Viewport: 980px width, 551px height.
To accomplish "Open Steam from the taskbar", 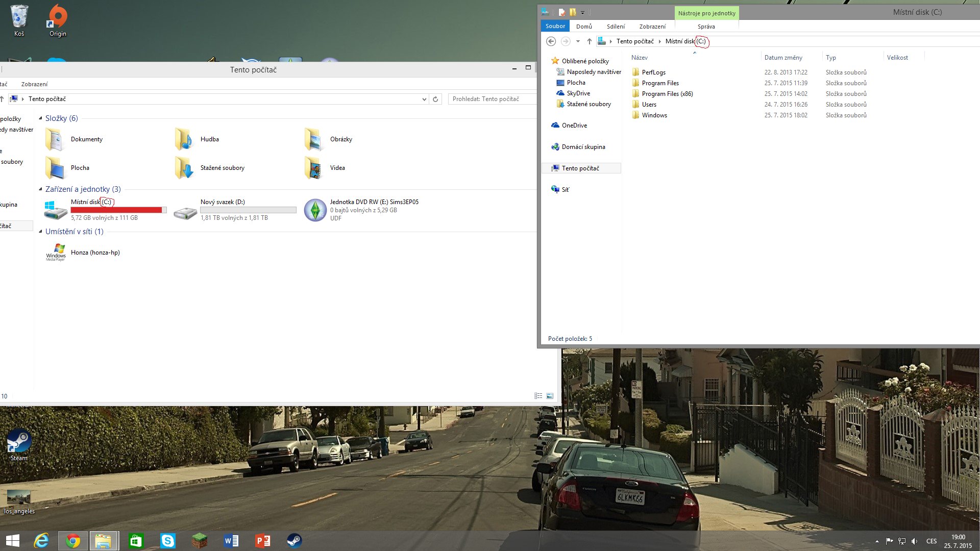I will 294,541.
